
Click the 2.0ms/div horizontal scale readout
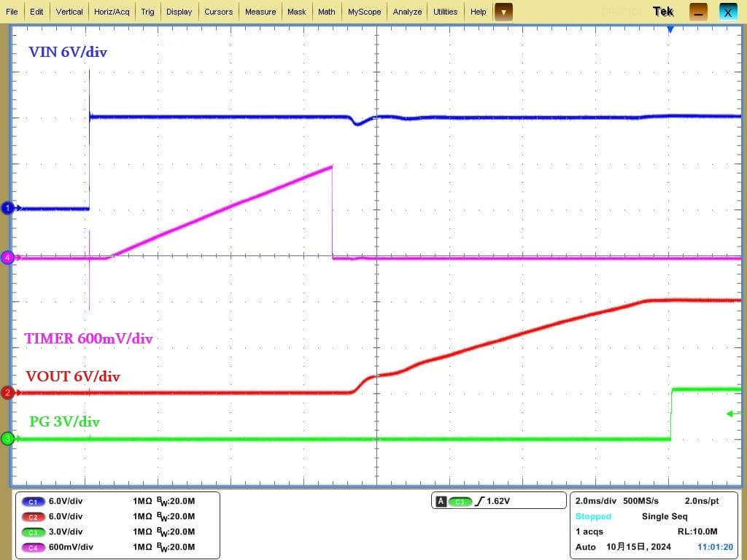[x=596, y=501]
